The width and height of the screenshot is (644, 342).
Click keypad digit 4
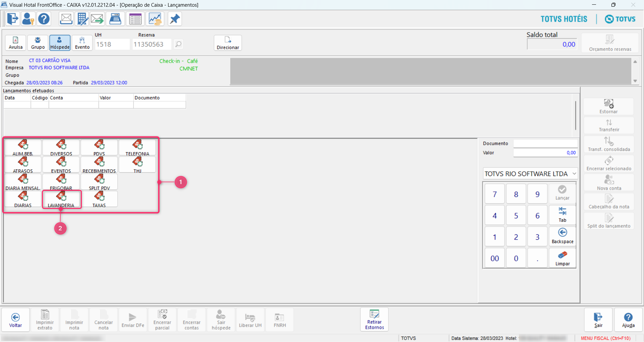pyautogui.click(x=495, y=216)
